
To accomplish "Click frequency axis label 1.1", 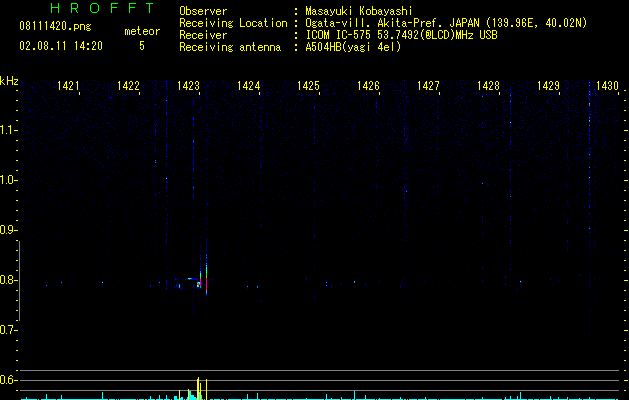I will 8,130.
